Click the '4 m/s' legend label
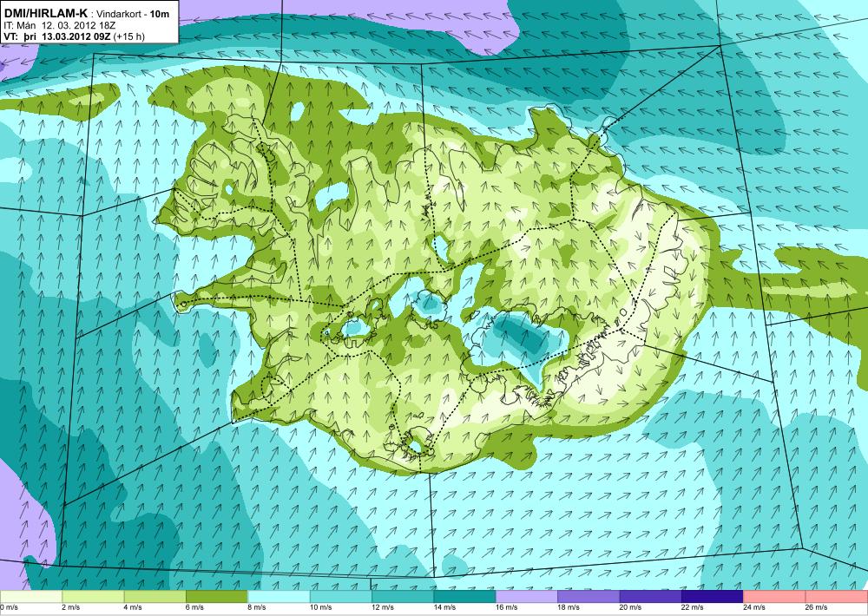868x616 pixels. (133, 607)
